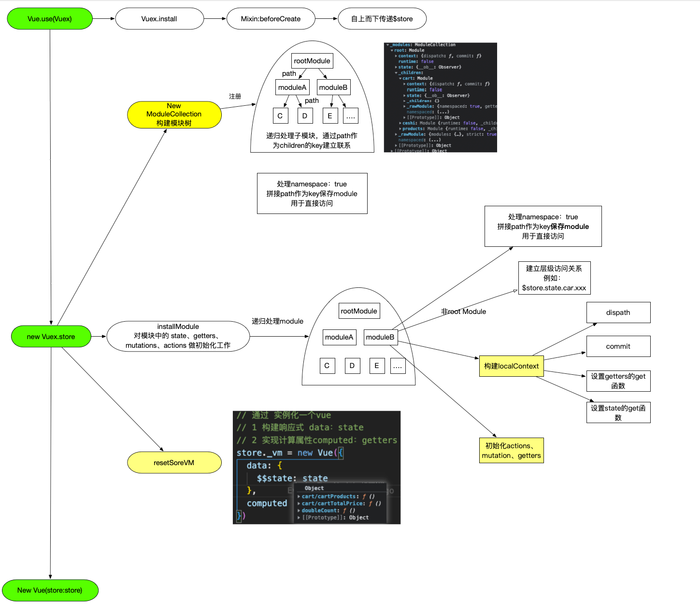This screenshot has width=700, height=611.
Task: Expand the _modules: ModuleCollection row
Action: [387, 45]
